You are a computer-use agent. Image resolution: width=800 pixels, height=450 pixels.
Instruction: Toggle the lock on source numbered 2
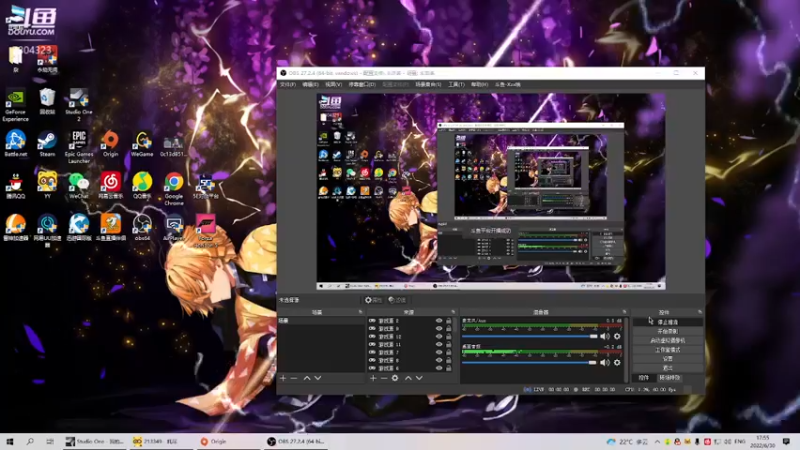[x=448, y=321]
